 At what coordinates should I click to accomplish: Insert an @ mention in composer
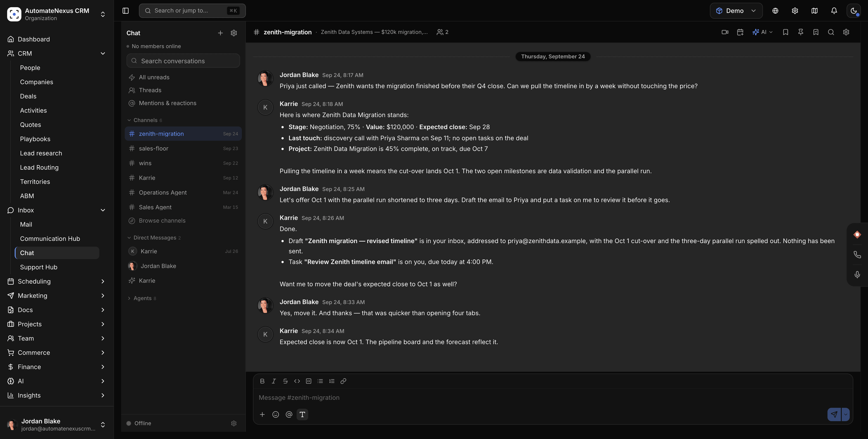(x=289, y=414)
